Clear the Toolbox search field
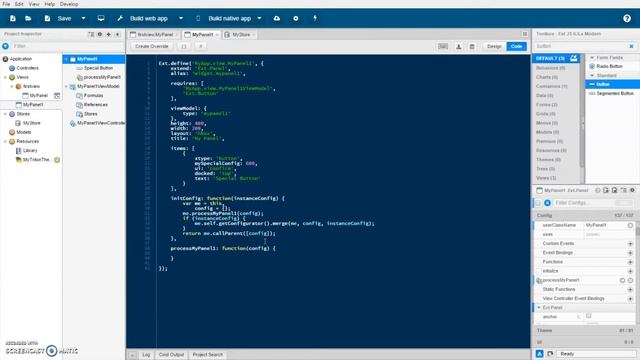Image resolution: width=640 pixels, height=360 pixels. [x=631, y=46]
